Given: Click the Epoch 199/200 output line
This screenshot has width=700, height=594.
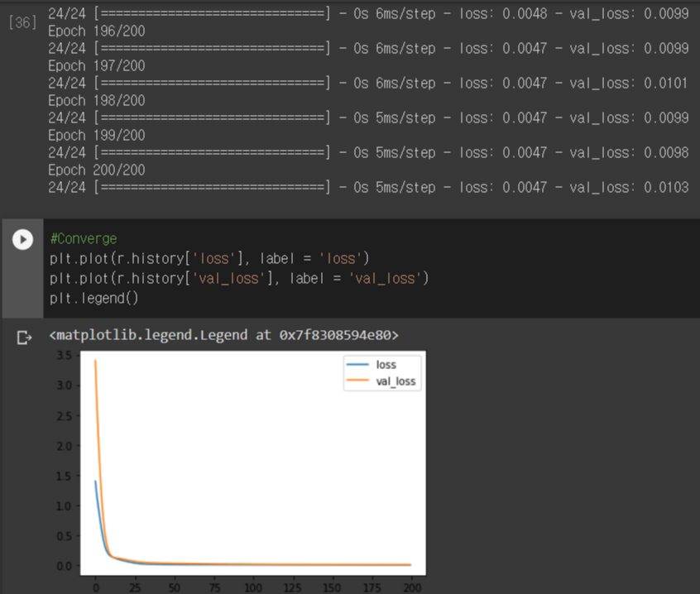Looking at the screenshot, I should pos(97,136).
